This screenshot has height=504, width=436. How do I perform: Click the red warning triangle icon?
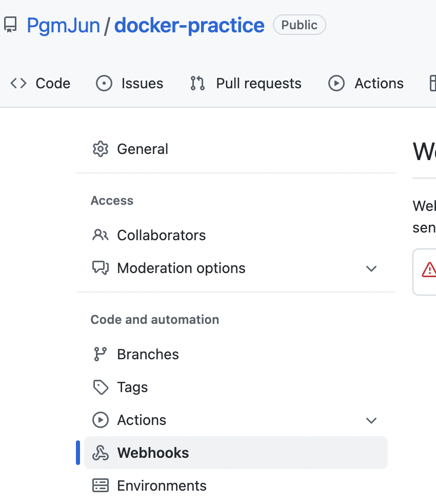coord(429,269)
